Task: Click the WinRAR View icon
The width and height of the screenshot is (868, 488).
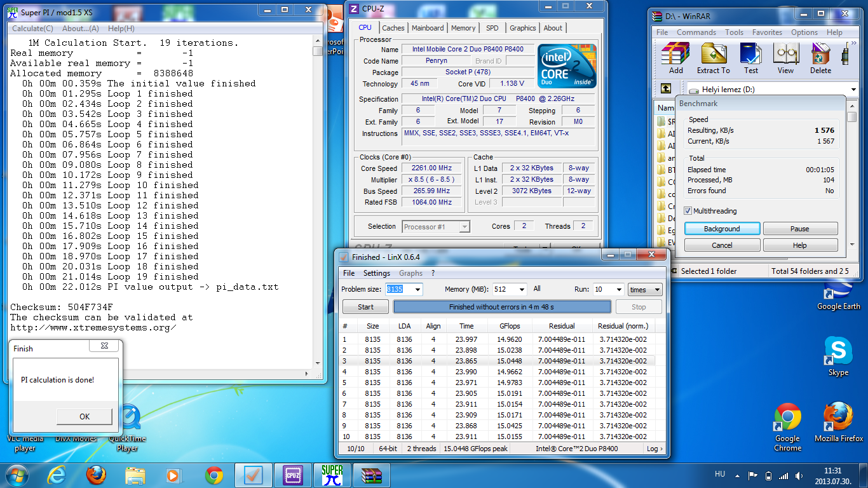Action: tap(786, 58)
